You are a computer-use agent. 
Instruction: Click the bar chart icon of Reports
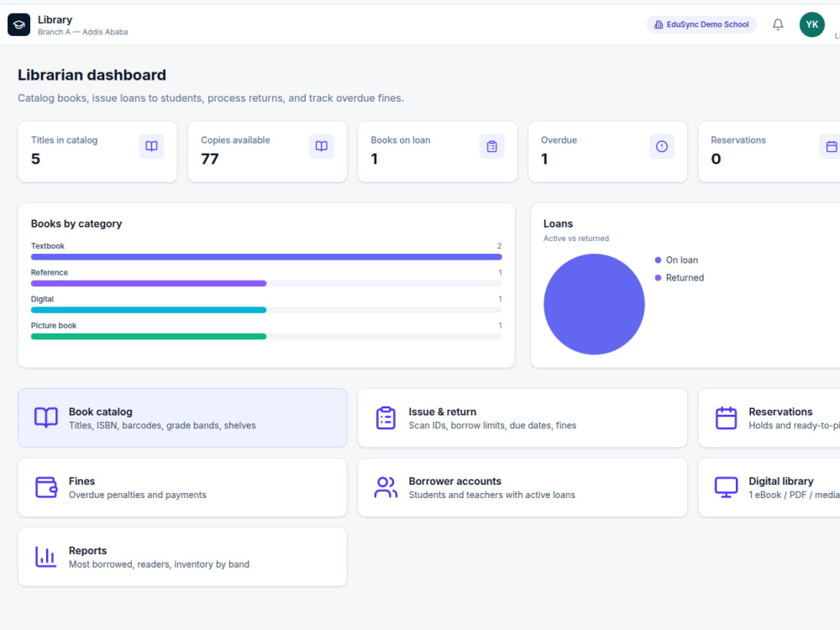coord(46,557)
